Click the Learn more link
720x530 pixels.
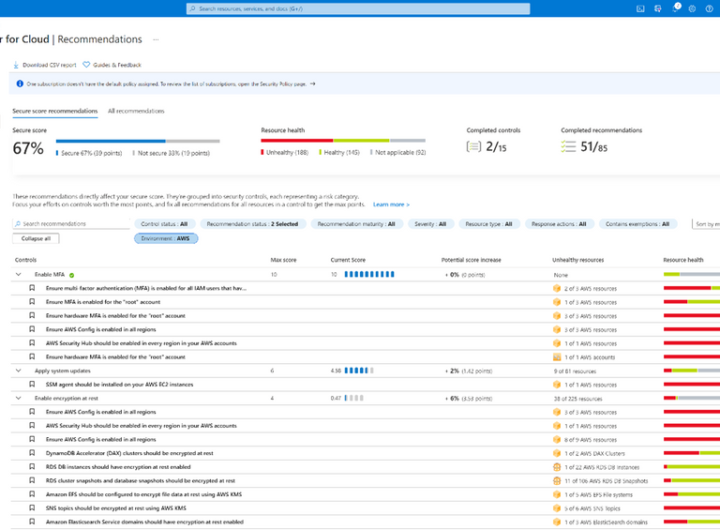click(x=391, y=204)
